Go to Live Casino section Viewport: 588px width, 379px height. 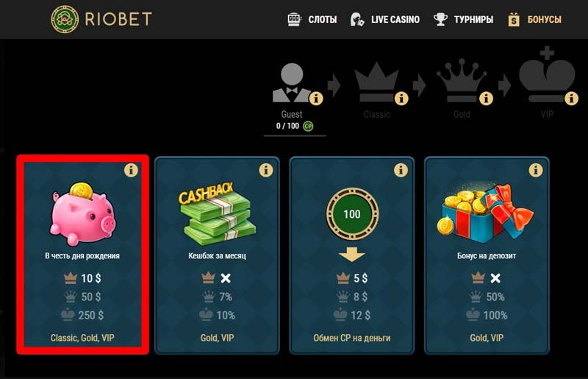[384, 20]
